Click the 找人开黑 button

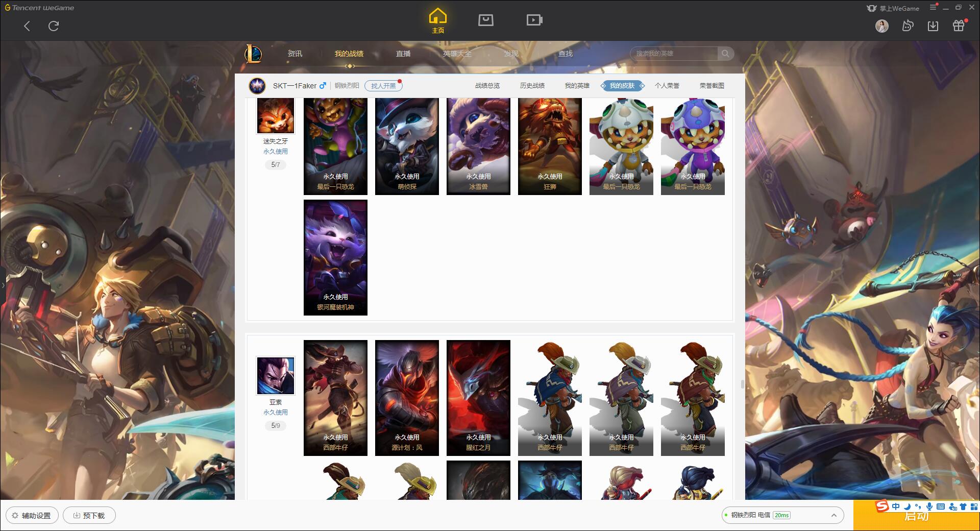click(x=383, y=86)
